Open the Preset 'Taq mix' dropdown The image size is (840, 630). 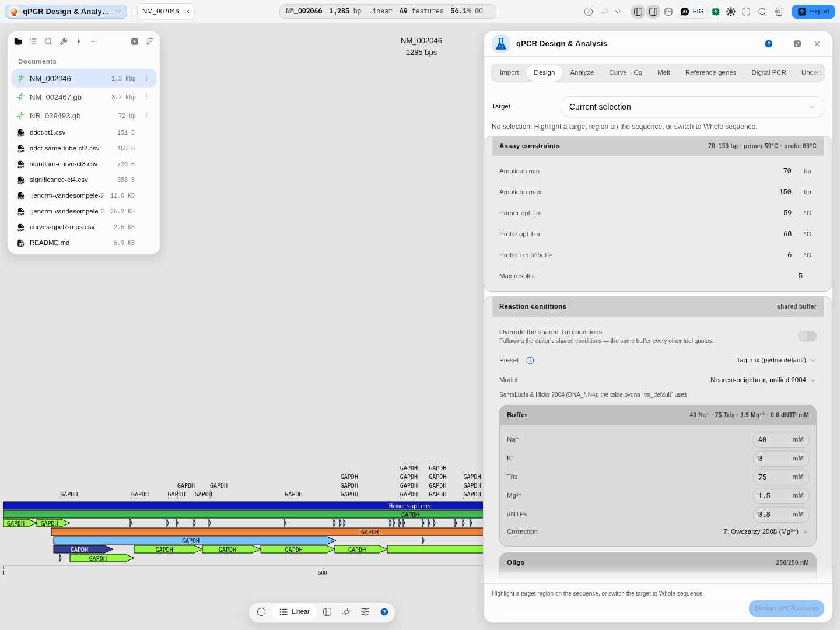pyautogui.click(x=776, y=360)
